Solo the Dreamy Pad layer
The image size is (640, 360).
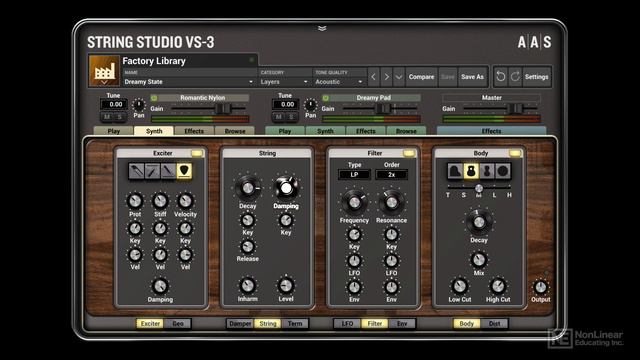(x=291, y=117)
